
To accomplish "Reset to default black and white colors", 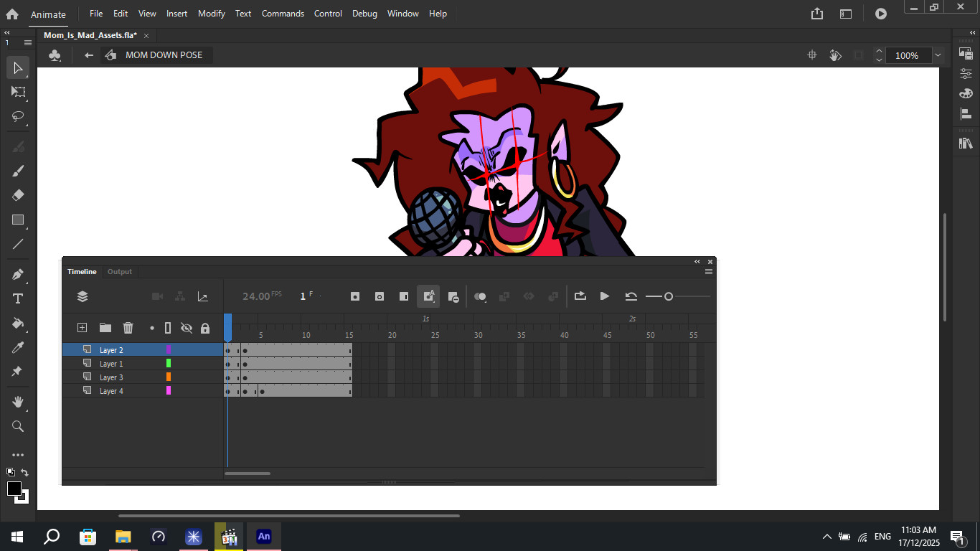I will [x=11, y=472].
